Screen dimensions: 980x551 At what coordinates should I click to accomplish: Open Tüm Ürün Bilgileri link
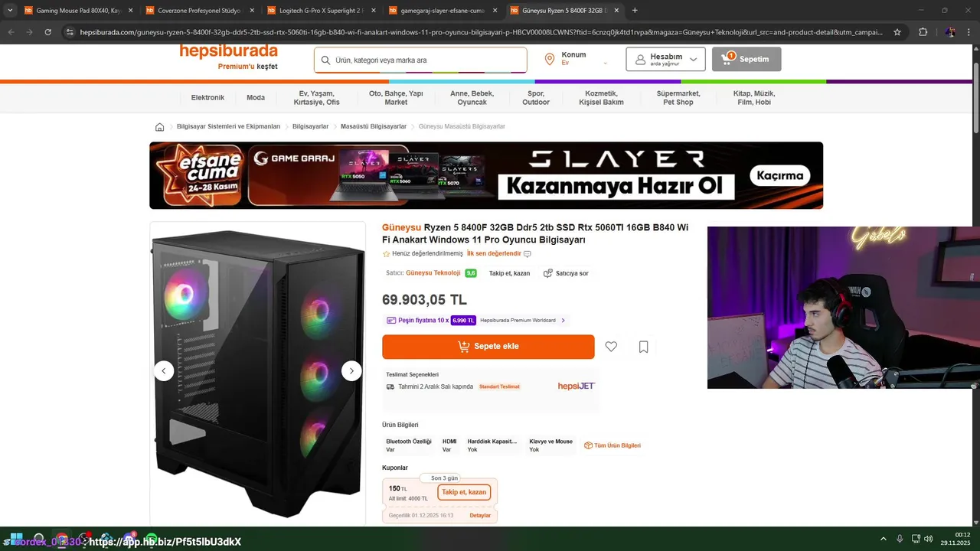click(x=612, y=445)
